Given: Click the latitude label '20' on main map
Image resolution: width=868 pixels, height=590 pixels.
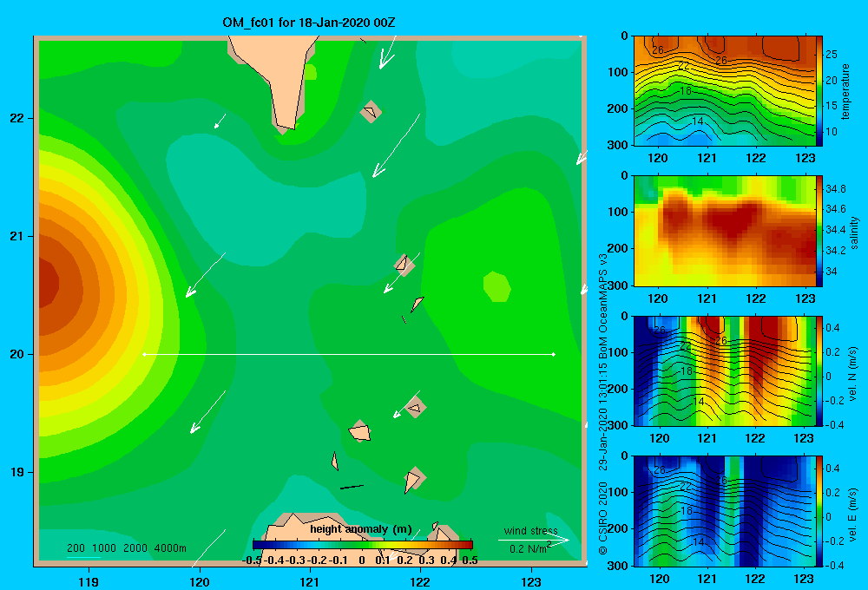Looking at the screenshot, I should [x=17, y=354].
